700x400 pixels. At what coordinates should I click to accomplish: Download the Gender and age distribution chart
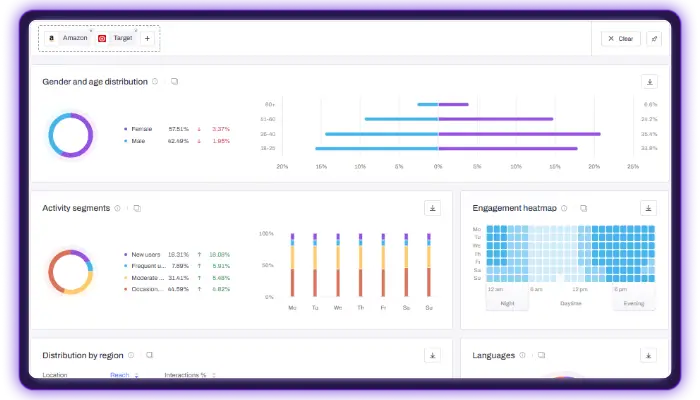pos(649,82)
